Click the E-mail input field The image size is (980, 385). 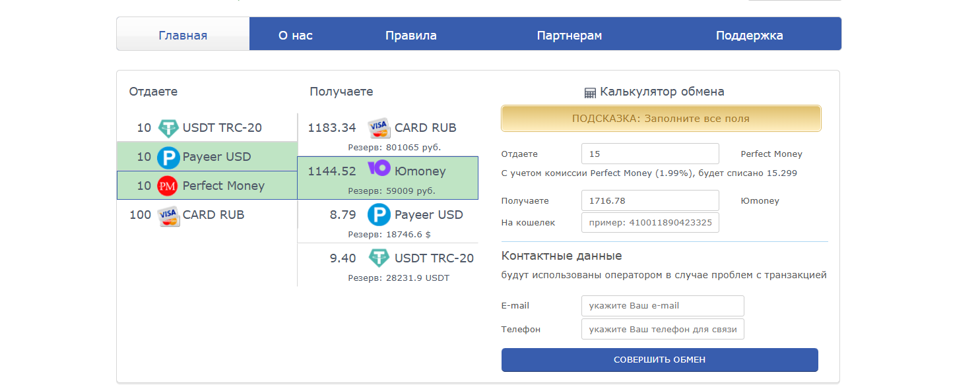click(662, 305)
